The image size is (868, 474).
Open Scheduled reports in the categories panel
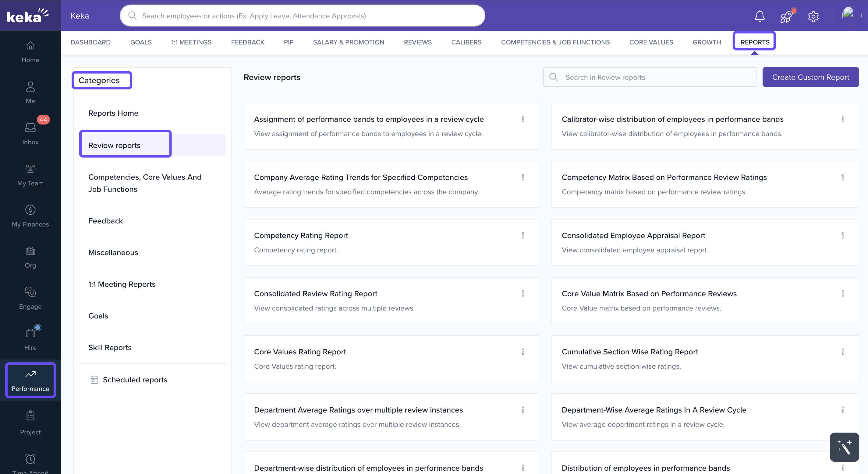point(135,380)
